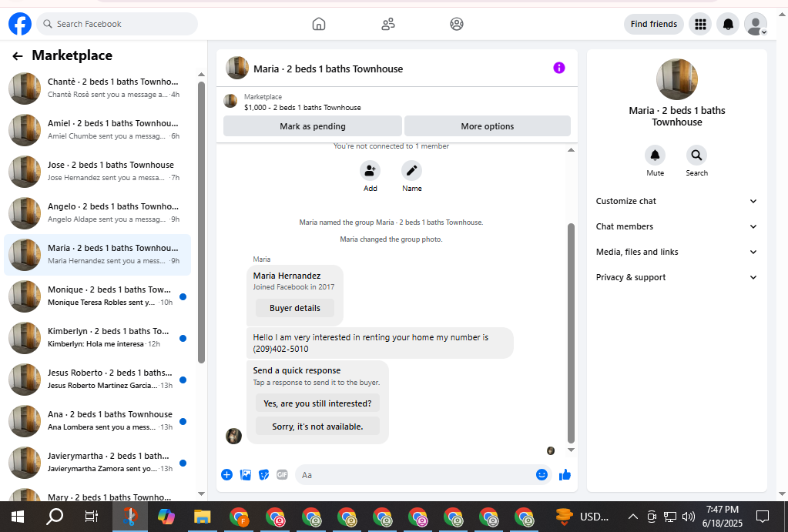Click the '$1,000 - 2 beds 1 baths Townhouse' listing text

(303, 108)
